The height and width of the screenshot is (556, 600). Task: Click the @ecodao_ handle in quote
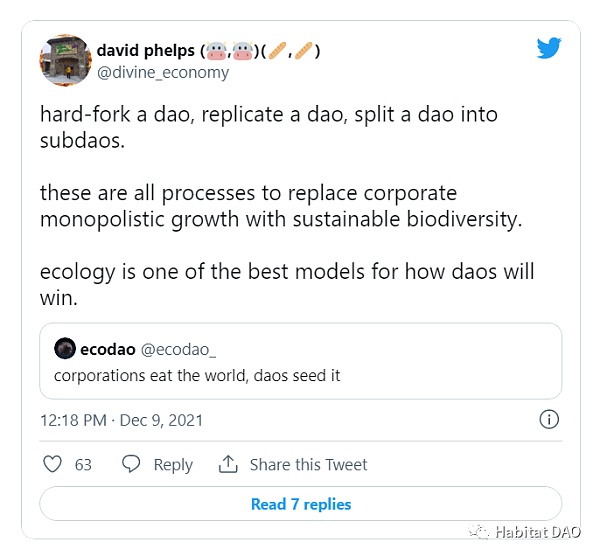(x=179, y=349)
